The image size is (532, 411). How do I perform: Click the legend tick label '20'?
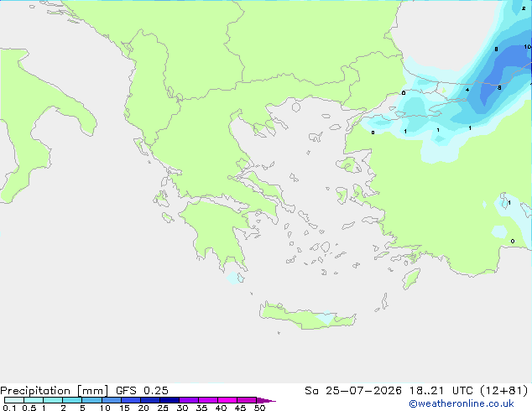tap(143, 408)
